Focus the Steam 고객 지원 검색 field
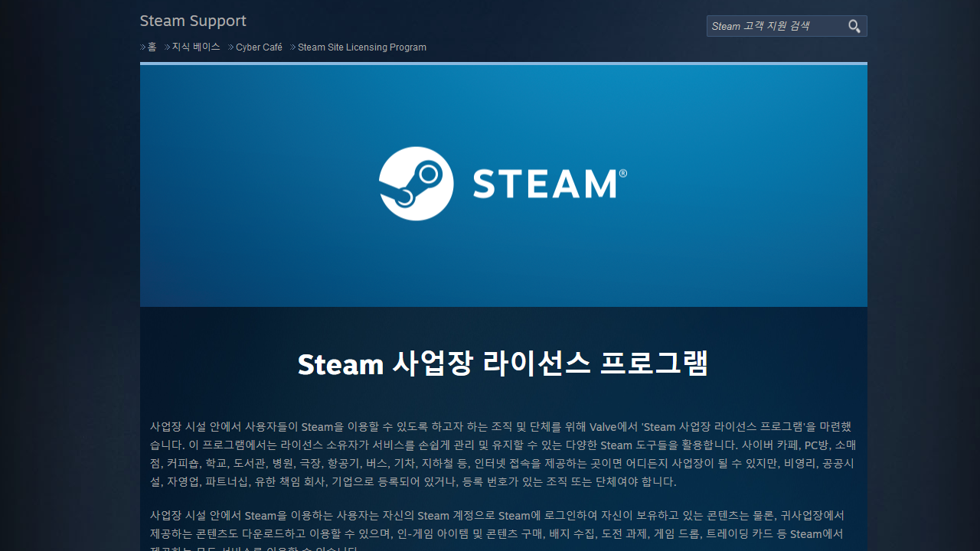The image size is (980, 551). (x=776, y=26)
